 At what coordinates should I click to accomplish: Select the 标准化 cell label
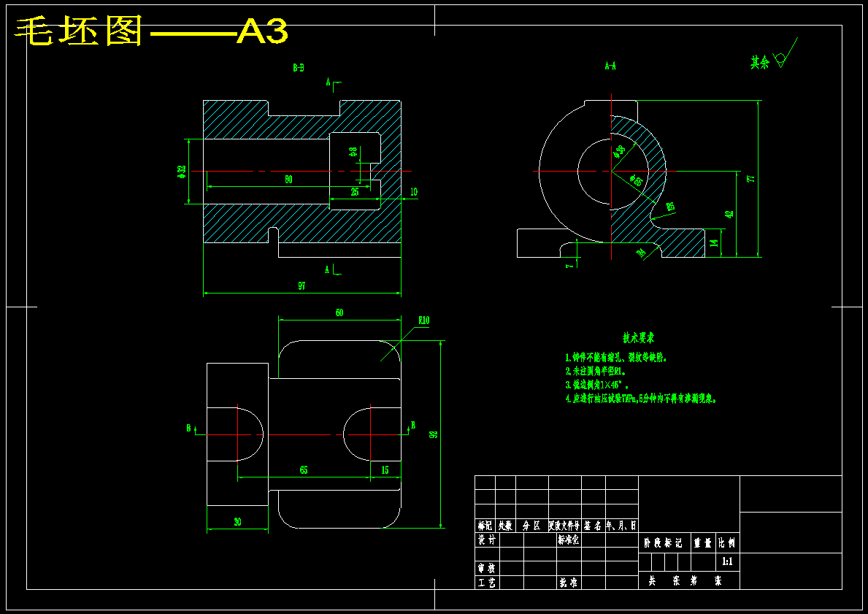click(569, 540)
